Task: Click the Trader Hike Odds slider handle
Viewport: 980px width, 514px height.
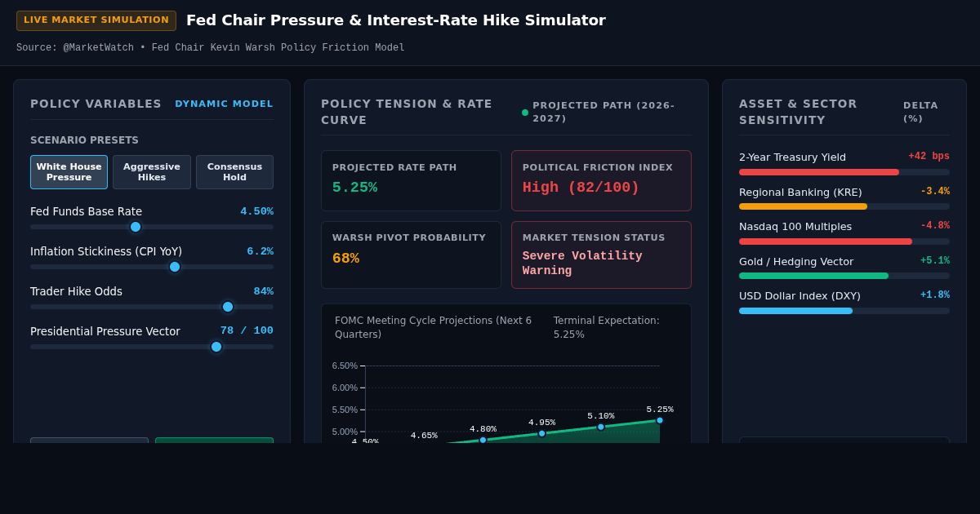Action: [x=228, y=307]
